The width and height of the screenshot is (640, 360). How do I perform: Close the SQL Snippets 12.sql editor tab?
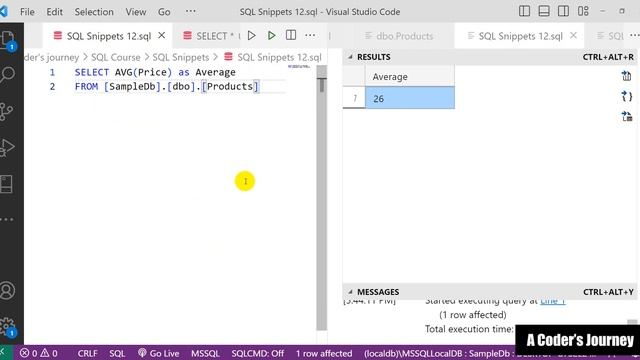pos(162,36)
